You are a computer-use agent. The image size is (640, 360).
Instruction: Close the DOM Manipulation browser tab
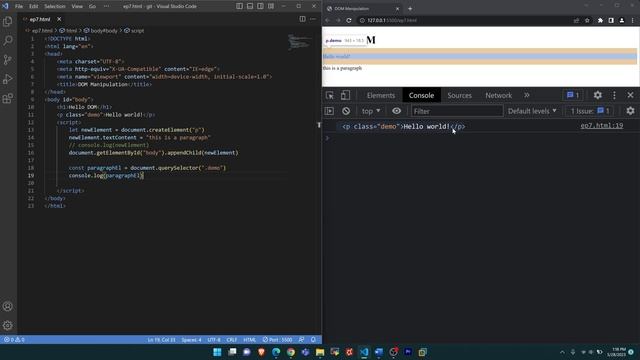pos(397,9)
